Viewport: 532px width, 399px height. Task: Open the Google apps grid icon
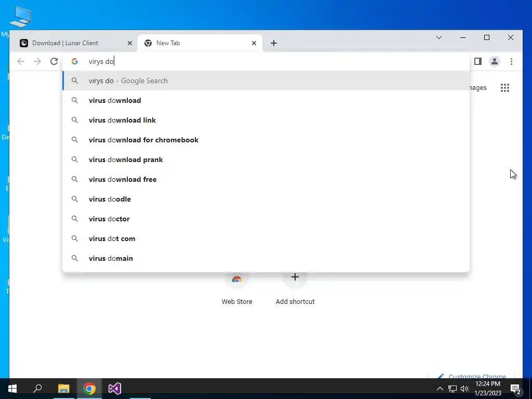click(505, 88)
